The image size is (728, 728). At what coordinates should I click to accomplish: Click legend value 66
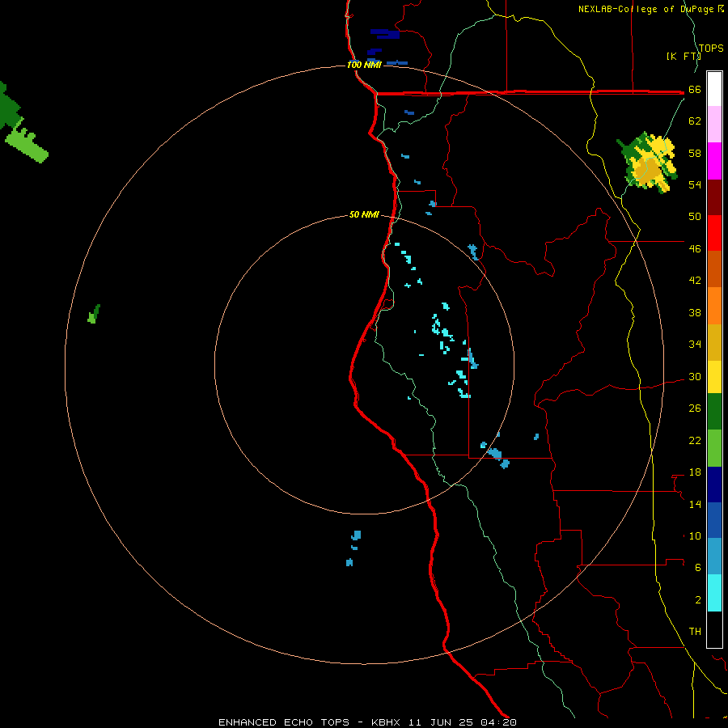[x=695, y=89]
